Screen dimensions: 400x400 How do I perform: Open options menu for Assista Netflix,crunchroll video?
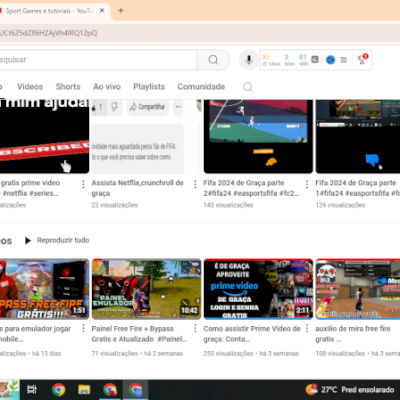tap(195, 184)
